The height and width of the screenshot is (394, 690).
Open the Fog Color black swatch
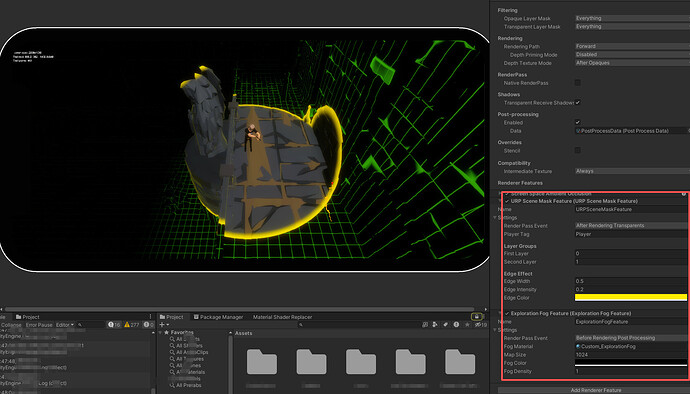click(x=631, y=363)
